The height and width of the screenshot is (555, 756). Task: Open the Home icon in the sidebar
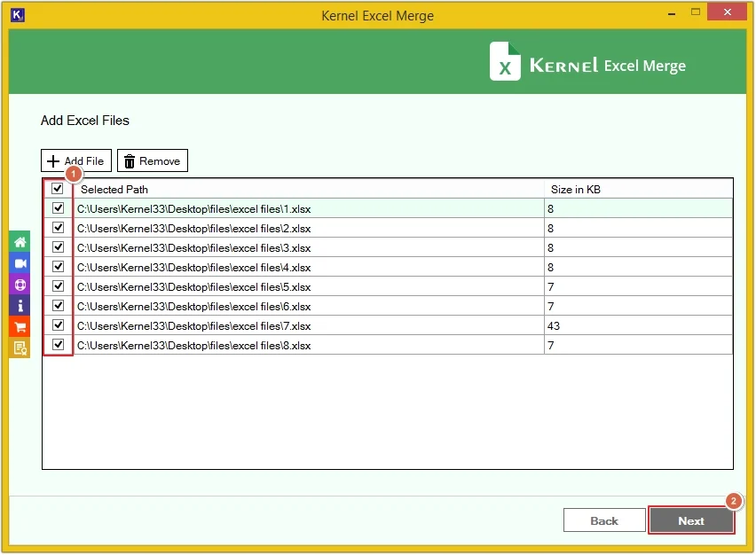tap(20, 242)
